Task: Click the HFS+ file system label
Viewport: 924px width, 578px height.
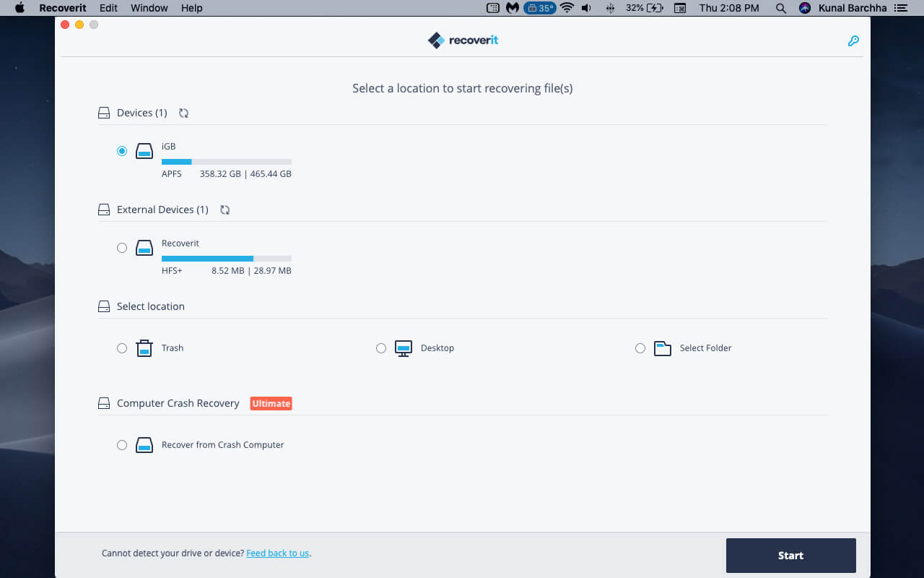Action: coord(172,271)
